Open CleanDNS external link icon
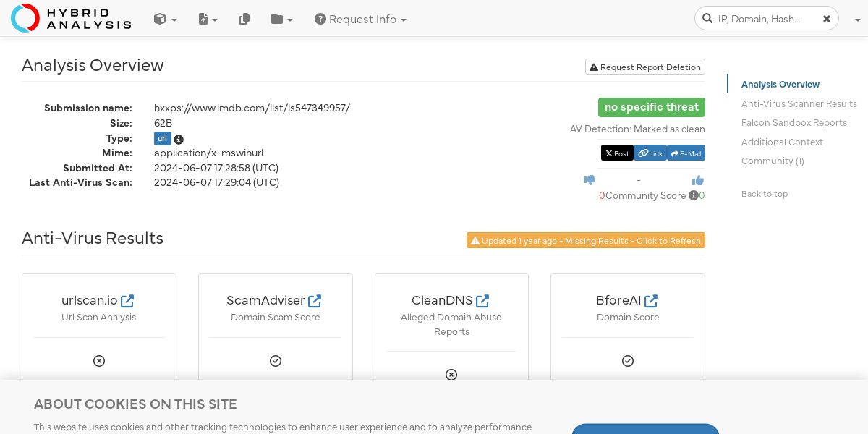Viewport: 868px width, 434px height. (x=482, y=300)
